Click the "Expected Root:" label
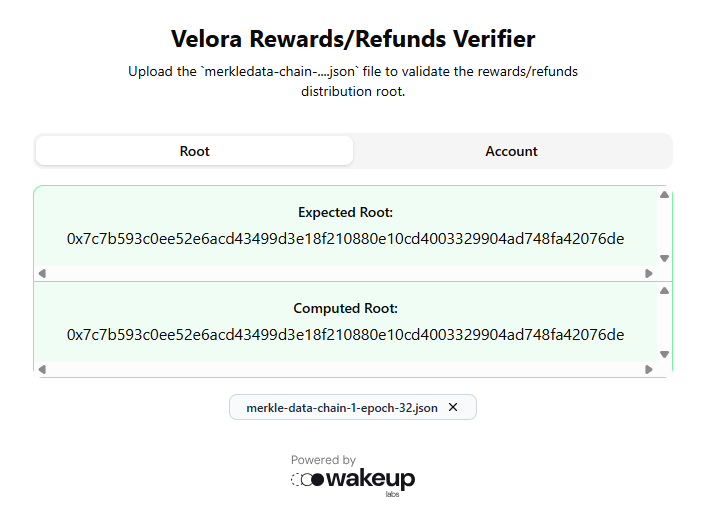 coord(345,213)
